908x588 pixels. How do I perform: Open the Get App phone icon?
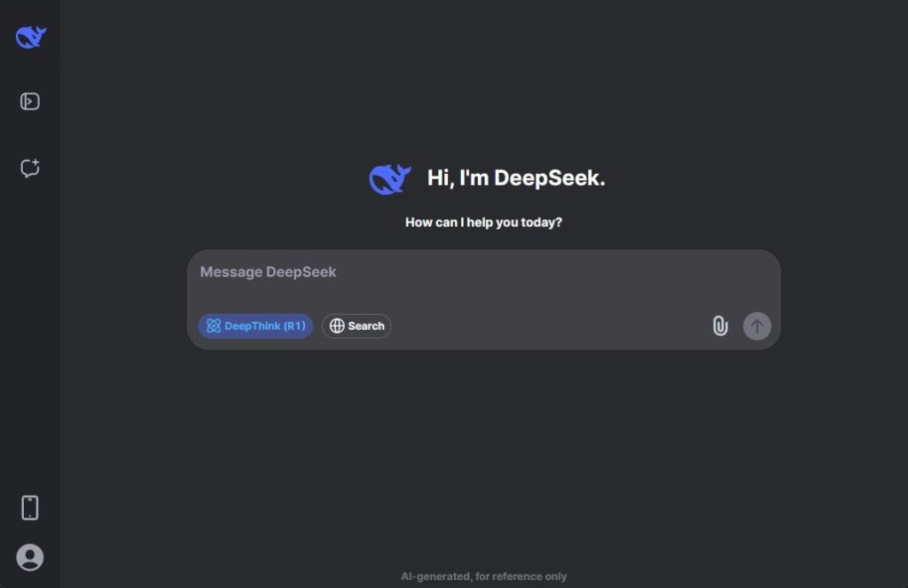tap(29, 506)
